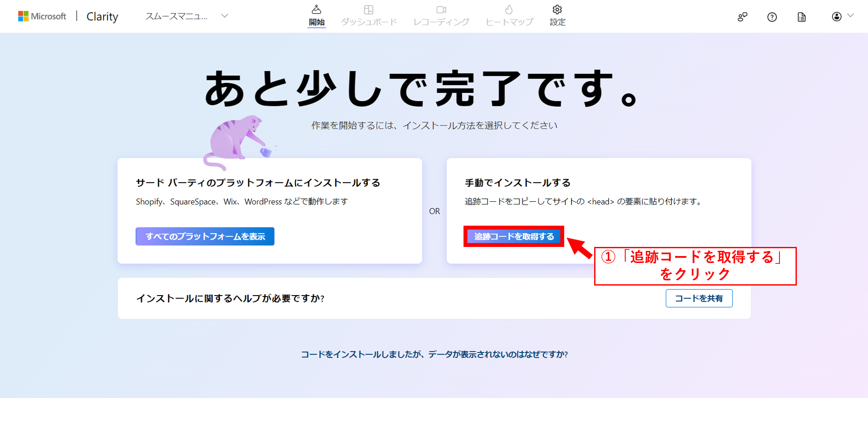Click the ヒートマップ flame icon

point(509,10)
